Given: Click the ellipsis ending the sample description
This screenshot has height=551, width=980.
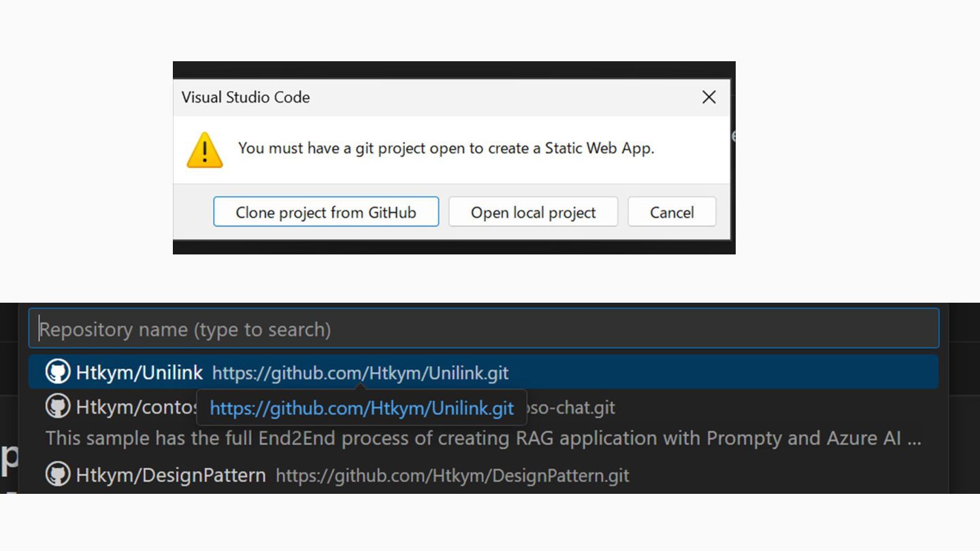Looking at the screenshot, I should pos(914,439).
